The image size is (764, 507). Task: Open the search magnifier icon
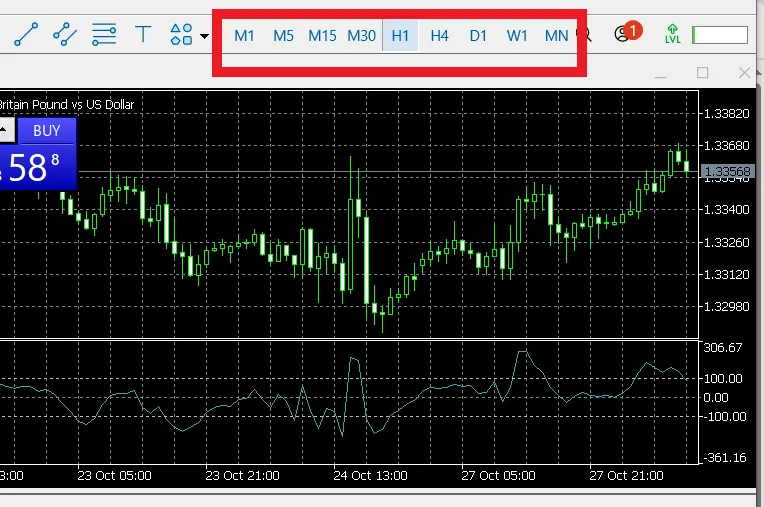(x=587, y=35)
